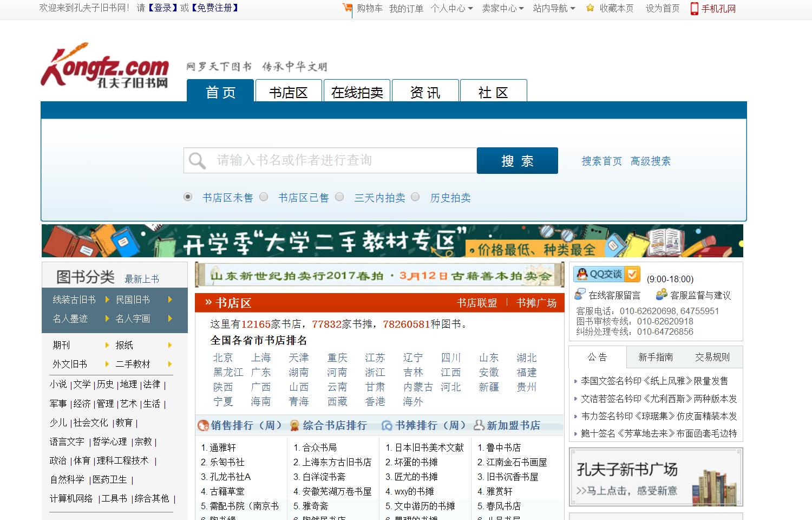Select the 三天内拍卖 radio button
Image resolution: width=812 pixels, height=520 pixels.
coord(339,197)
